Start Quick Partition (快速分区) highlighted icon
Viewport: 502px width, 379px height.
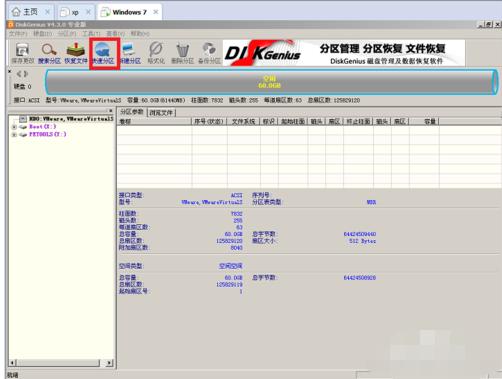coord(103,53)
